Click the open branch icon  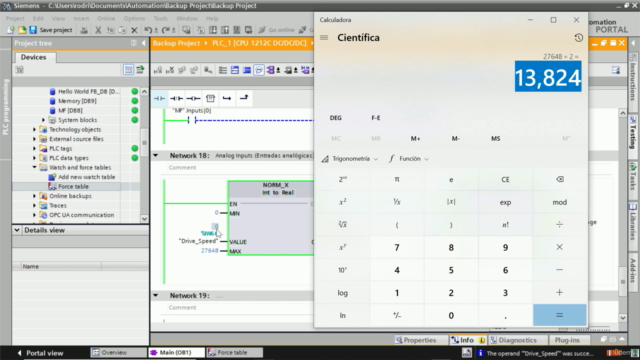(227, 98)
